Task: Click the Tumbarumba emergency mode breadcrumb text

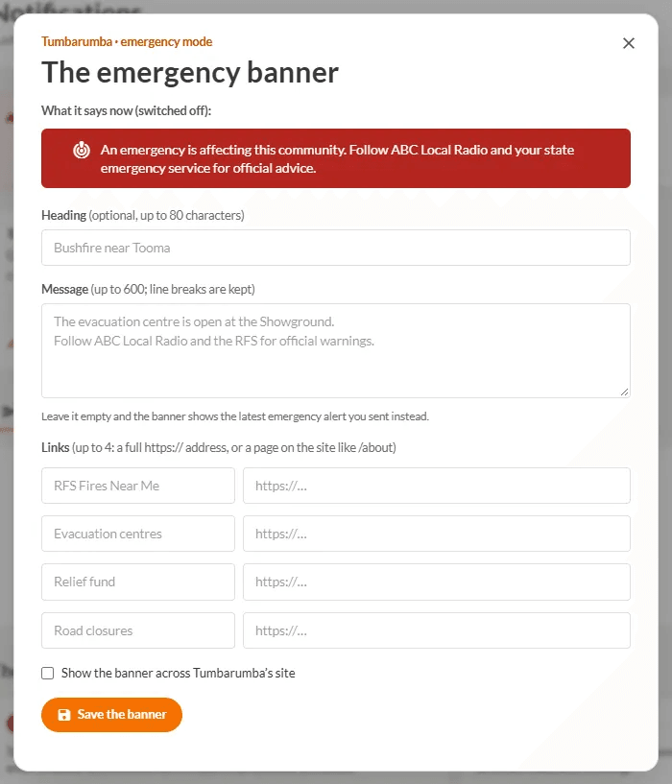Action: coord(127,41)
